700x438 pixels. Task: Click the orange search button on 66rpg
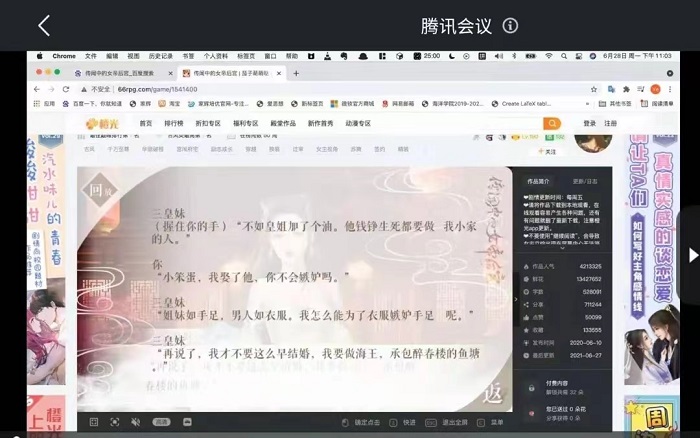point(552,123)
